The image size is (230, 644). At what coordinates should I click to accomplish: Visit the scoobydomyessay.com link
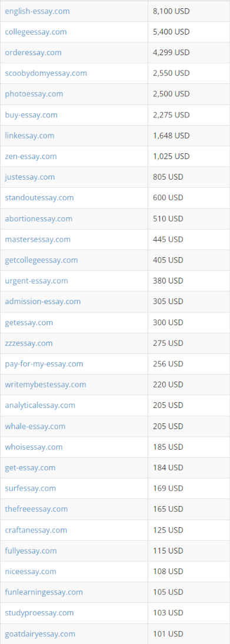(46, 73)
